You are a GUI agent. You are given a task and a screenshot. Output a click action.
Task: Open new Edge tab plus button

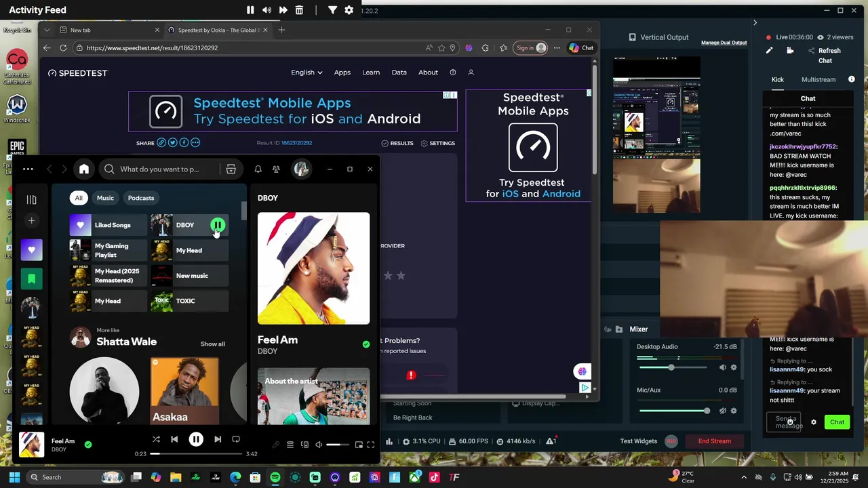click(x=281, y=30)
